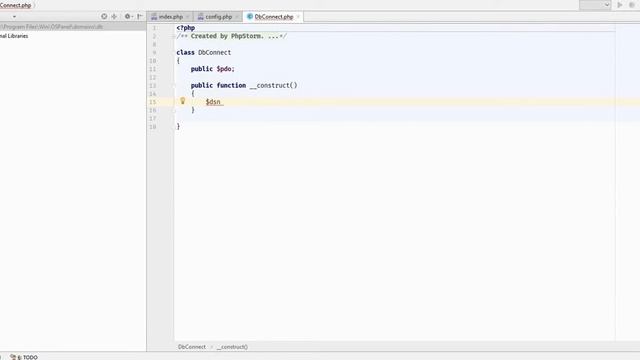The height and width of the screenshot is (360, 640).
Task: Select the External Libraries tree item
Action: coord(14,36)
